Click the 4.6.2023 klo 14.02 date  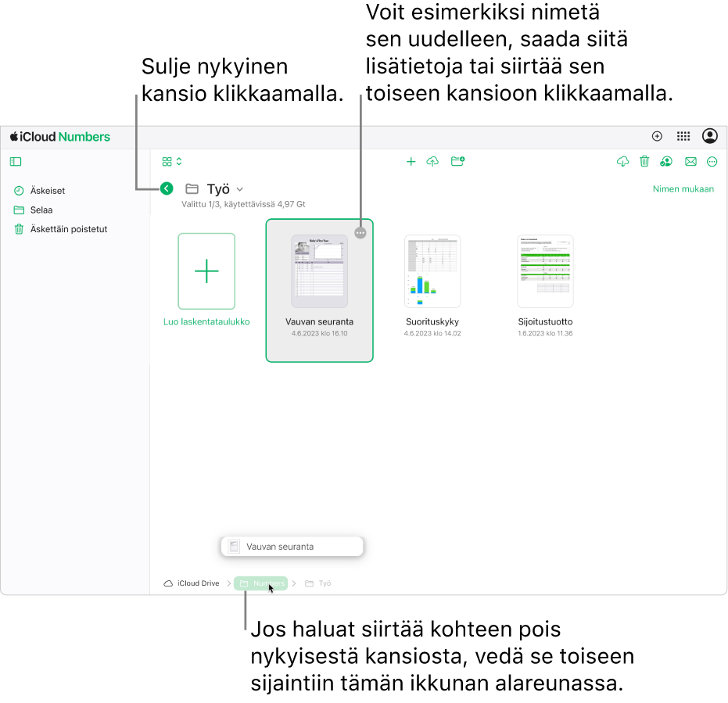432,333
